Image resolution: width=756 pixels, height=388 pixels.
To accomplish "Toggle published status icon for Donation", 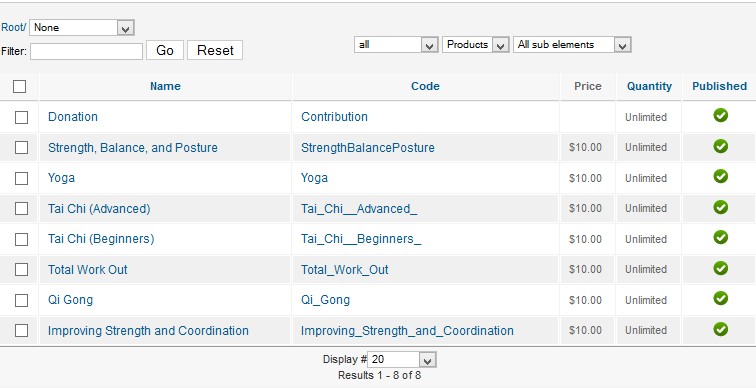I will [720, 115].
